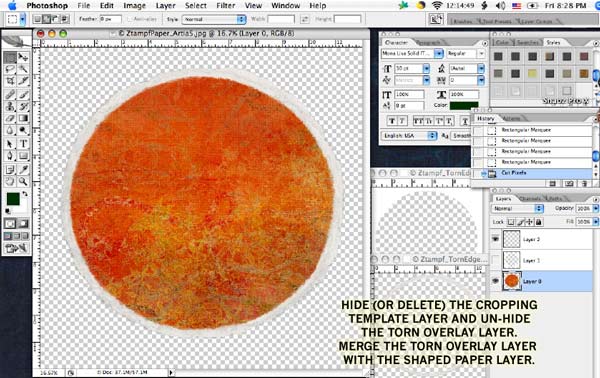Open the layer Opacity slider arrow
This screenshot has height=378, width=600.
pos(595,209)
